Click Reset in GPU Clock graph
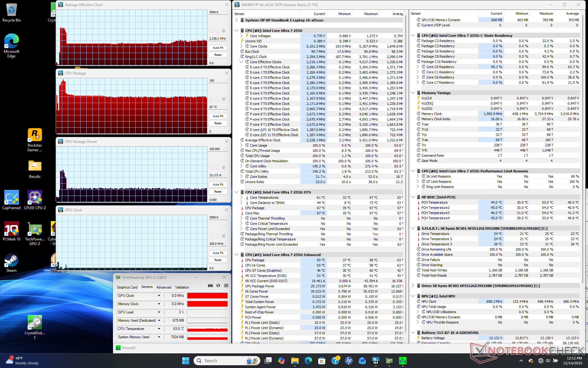Screen dimensions: 588x368 [x=218, y=260]
